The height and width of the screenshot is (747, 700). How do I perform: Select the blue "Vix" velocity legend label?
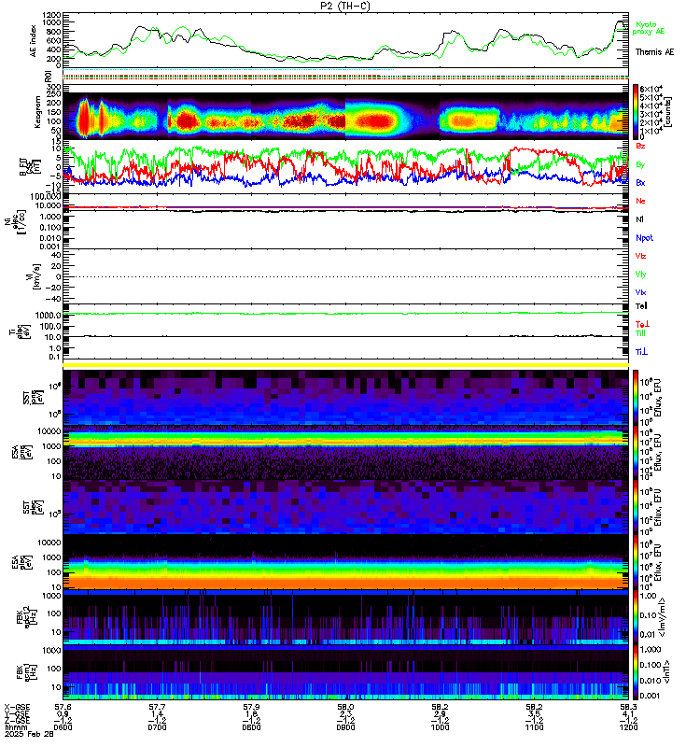pyautogui.click(x=640, y=292)
